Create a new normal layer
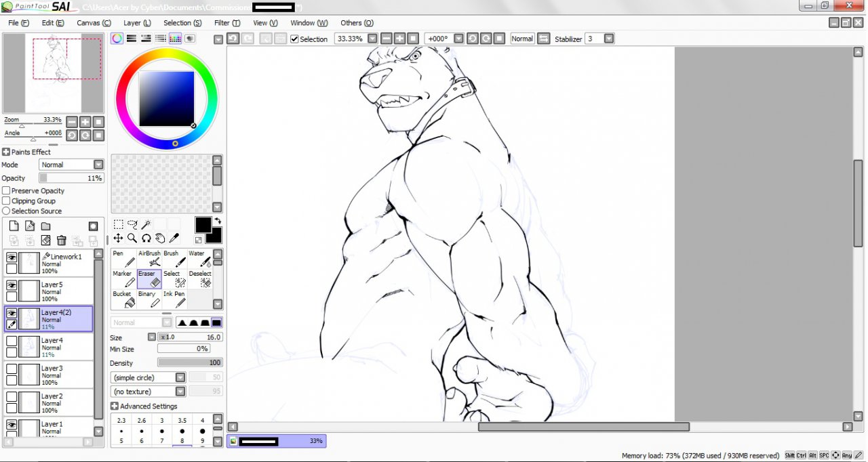 point(14,226)
